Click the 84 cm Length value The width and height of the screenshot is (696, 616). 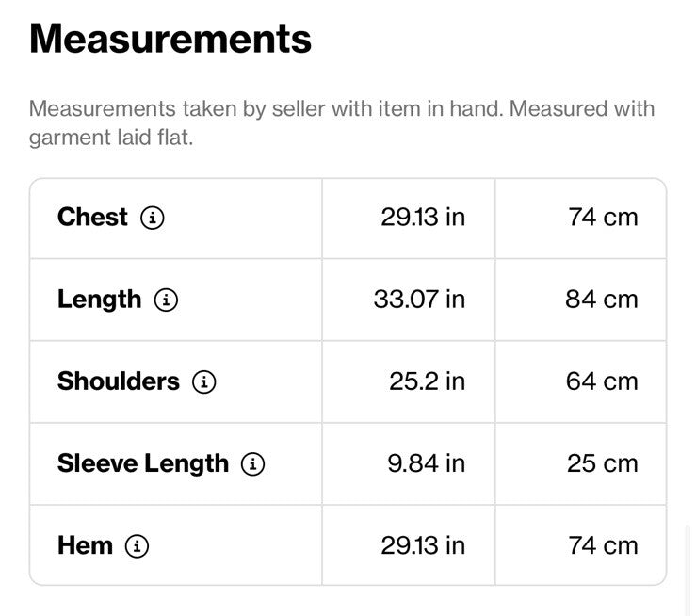602,300
